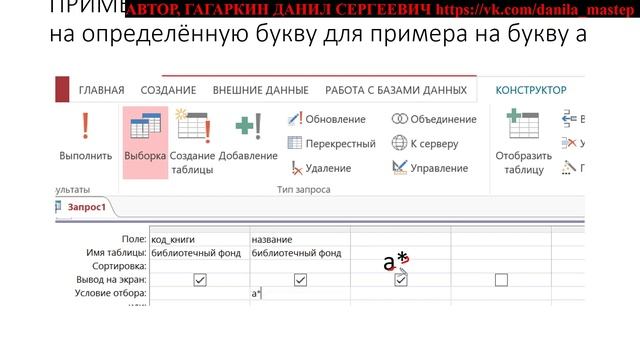Image resolution: width=640 pixels, height=360 pixels.
Task: Run the query with Выполнить icon
Action: (x=85, y=126)
